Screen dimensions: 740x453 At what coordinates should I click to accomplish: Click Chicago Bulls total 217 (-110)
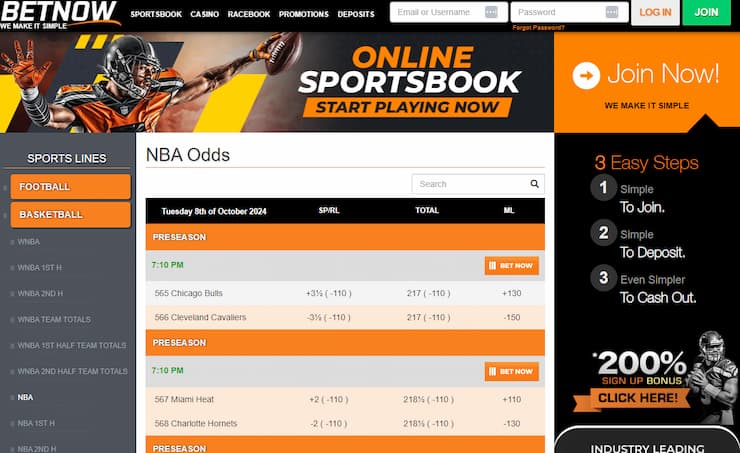click(429, 294)
